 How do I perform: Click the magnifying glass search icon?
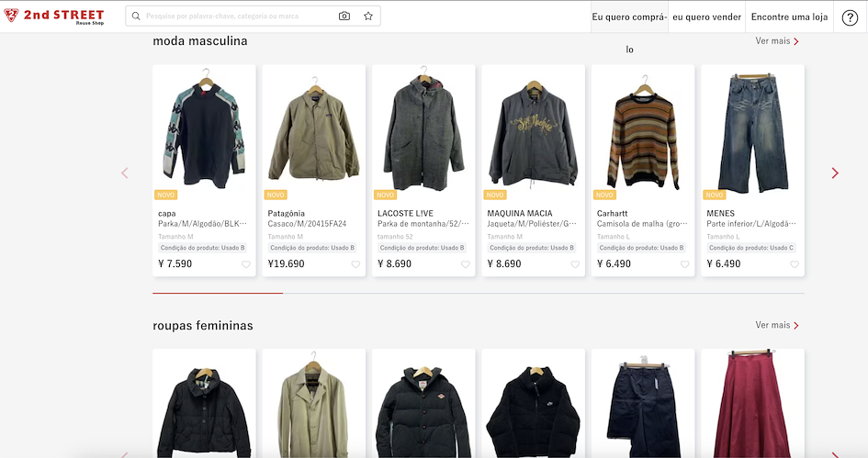136,16
